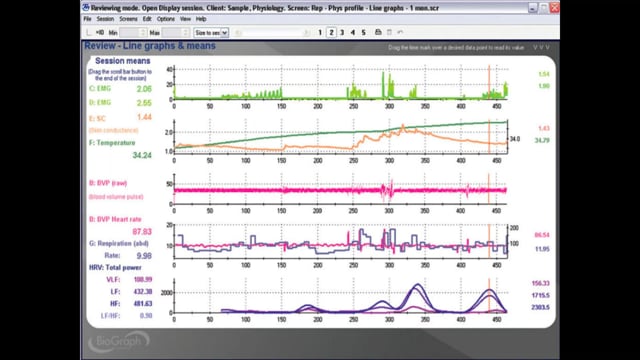Image resolution: width=640 pixels, height=360 pixels.
Task: Click the 'B: BVP (raw)' label
Action: (108, 183)
